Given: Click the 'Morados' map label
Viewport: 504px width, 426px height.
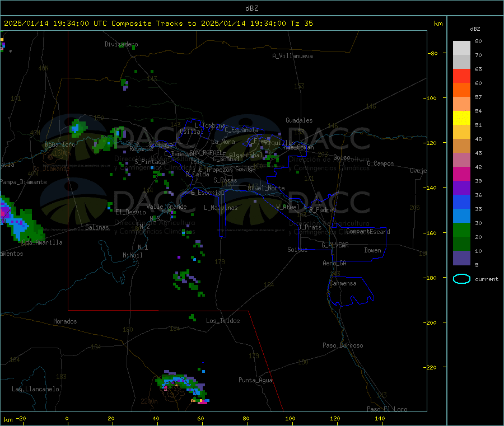Looking at the screenshot, I should point(65,321).
